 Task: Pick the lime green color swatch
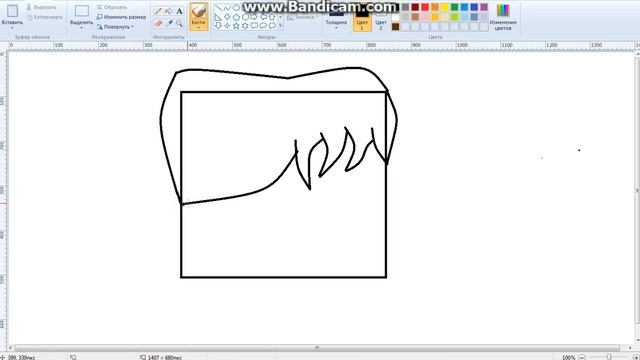pos(454,17)
